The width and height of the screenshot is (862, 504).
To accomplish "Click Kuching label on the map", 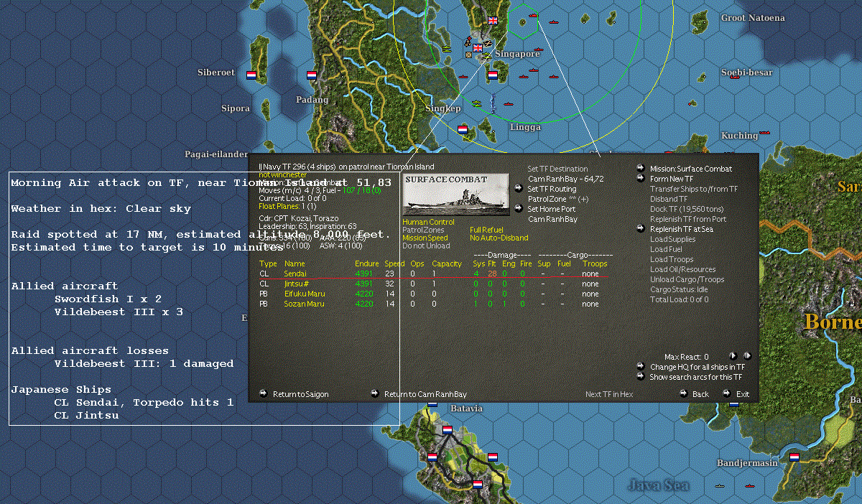I will coord(739,135).
